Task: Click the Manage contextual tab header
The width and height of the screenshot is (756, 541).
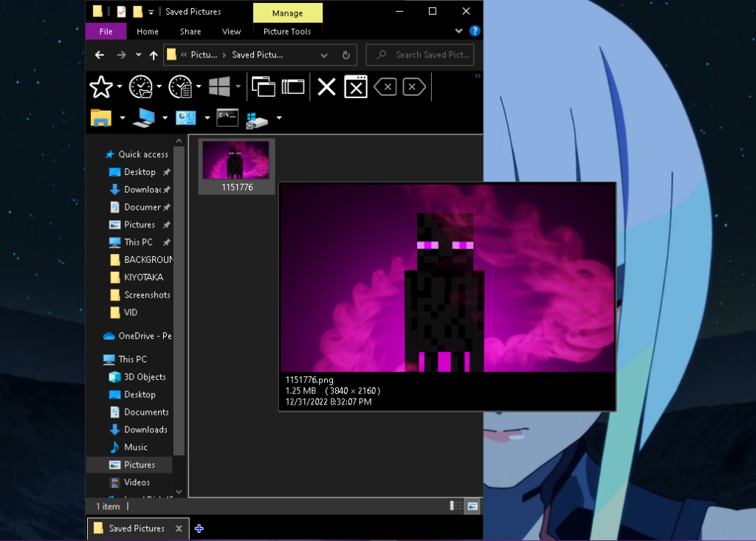Action: 288,13
